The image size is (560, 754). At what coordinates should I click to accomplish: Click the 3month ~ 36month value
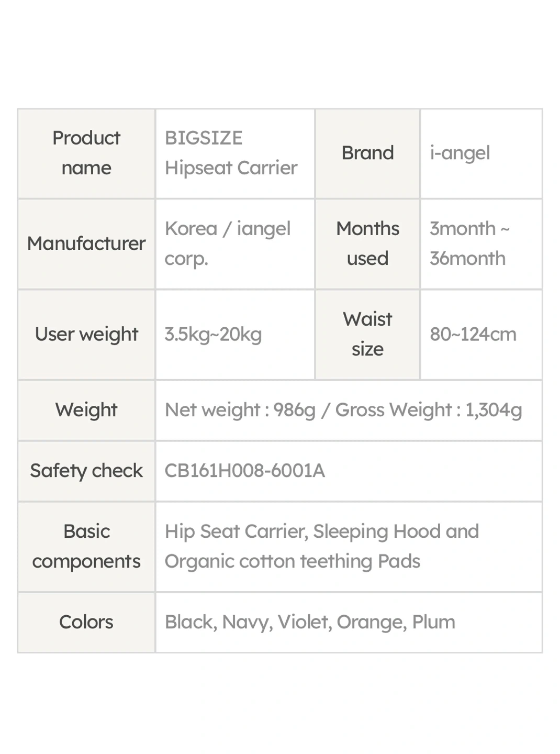click(x=469, y=243)
